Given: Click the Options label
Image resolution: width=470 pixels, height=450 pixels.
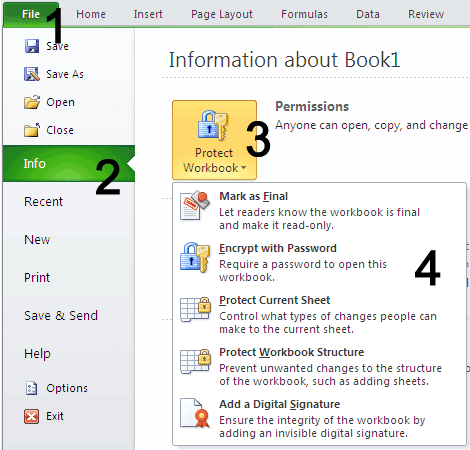Looking at the screenshot, I should (67, 388).
